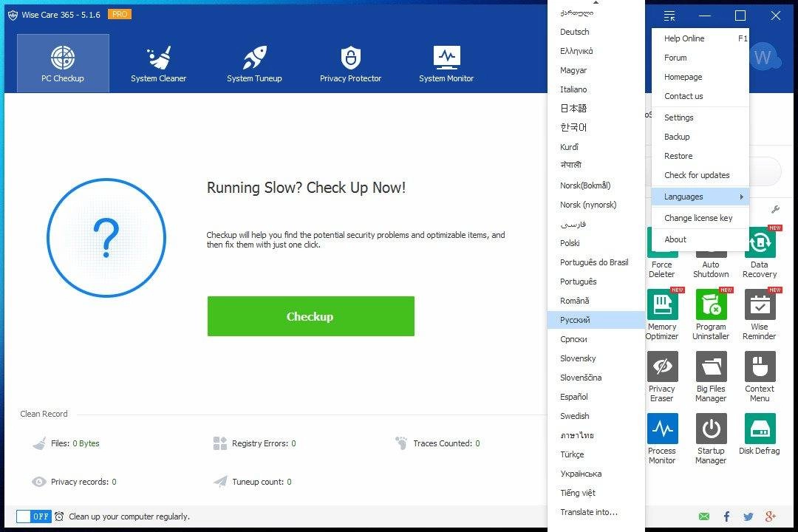Choose Magyar language
Image resolution: width=798 pixels, height=532 pixels.
coord(596,70)
